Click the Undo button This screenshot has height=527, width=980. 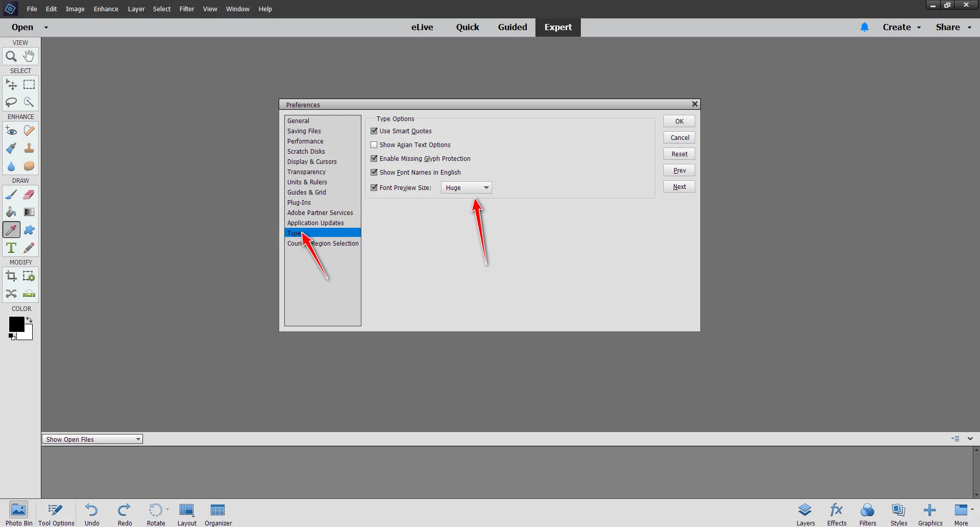coord(92,514)
